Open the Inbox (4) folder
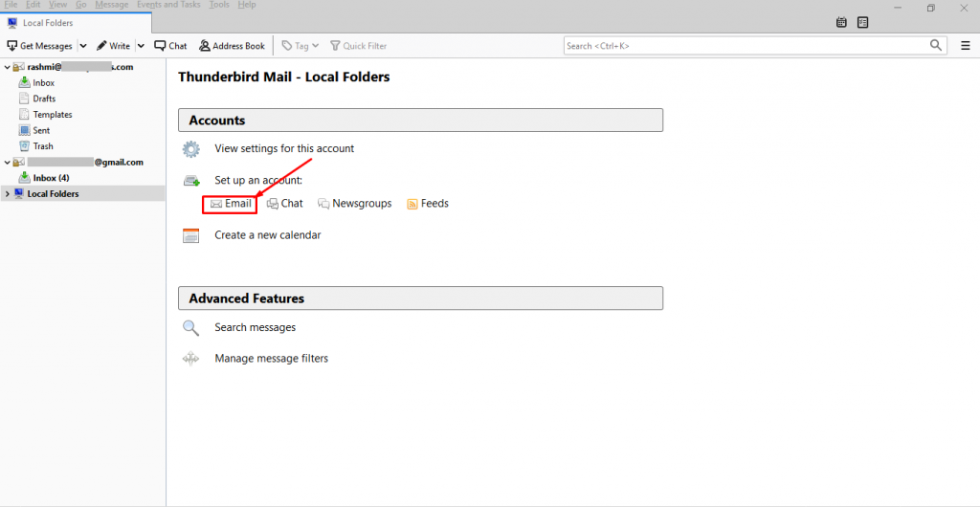The image size is (980, 507). point(51,178)
